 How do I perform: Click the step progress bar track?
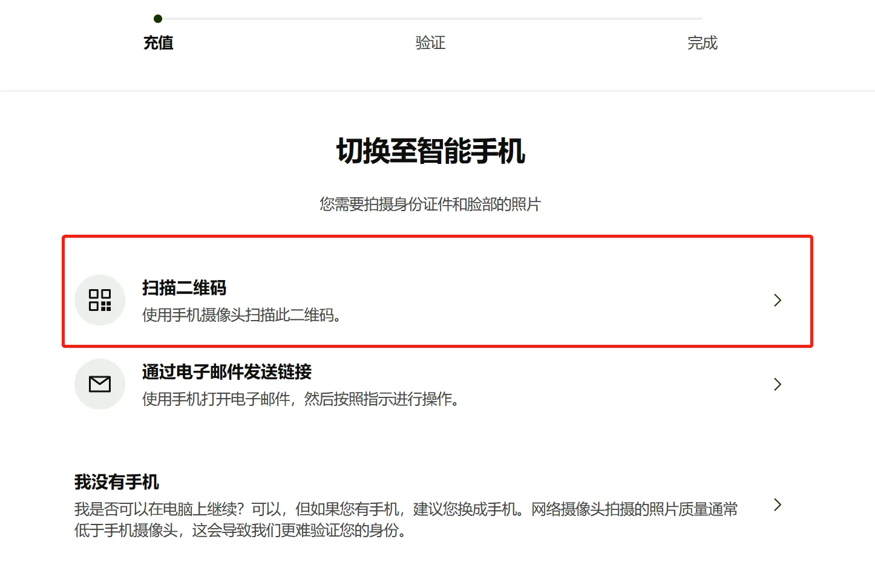[430, 19]
